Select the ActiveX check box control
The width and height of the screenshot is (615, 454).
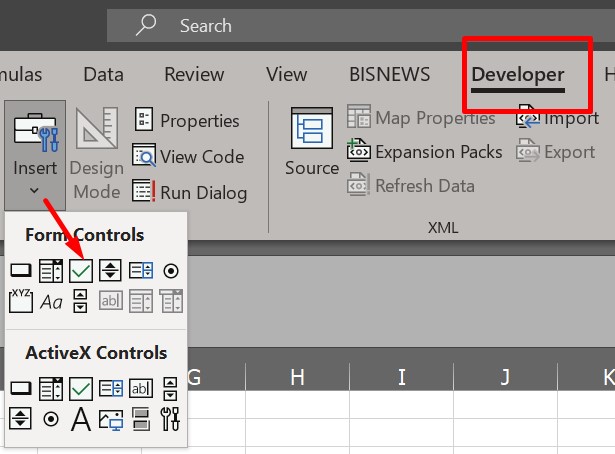tap(81, 388)
